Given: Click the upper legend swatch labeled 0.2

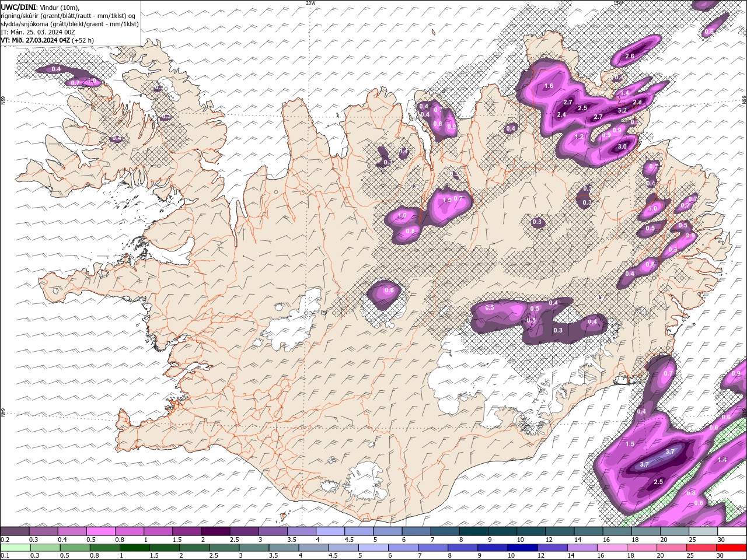Looking at the screenshot, I should click(15, 531).
